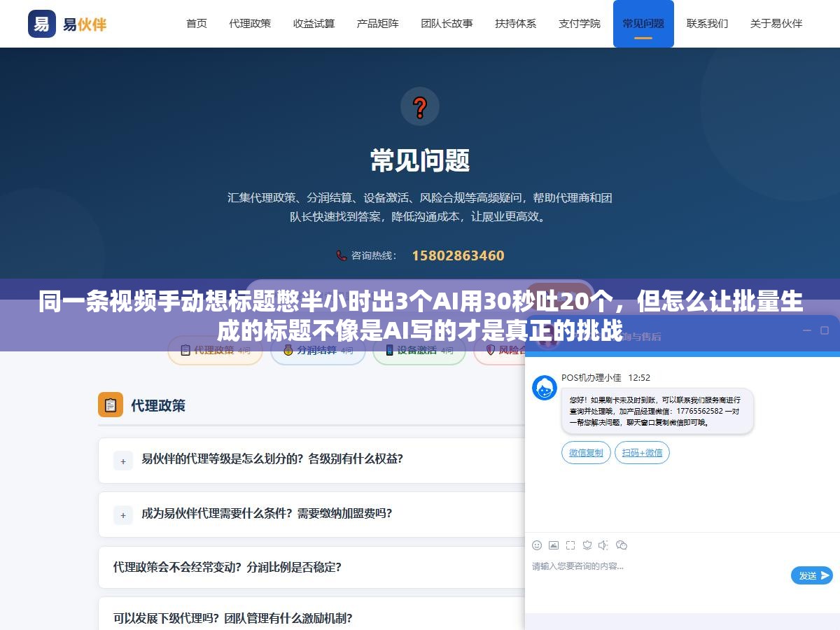Click the 代理政策 section heading text
Viewport: 840px width, 630px height.
click(158, 405)
